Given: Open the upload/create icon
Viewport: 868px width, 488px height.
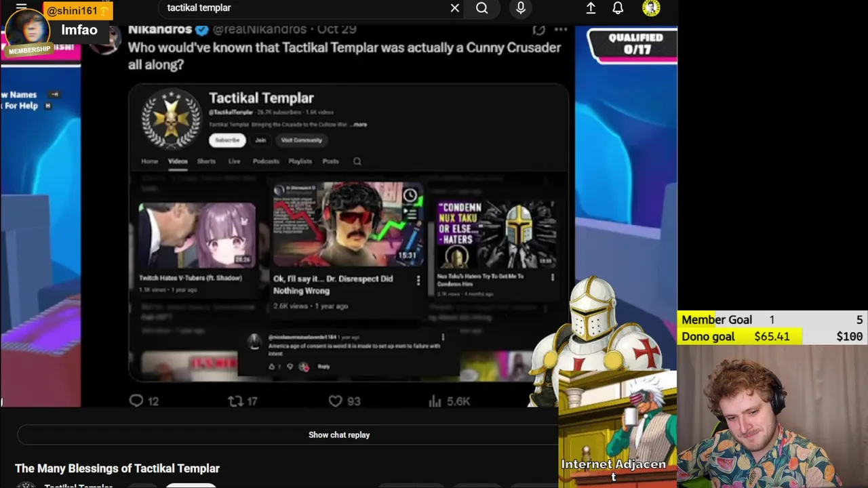Looking at the screenshot, I should [591, 8].
